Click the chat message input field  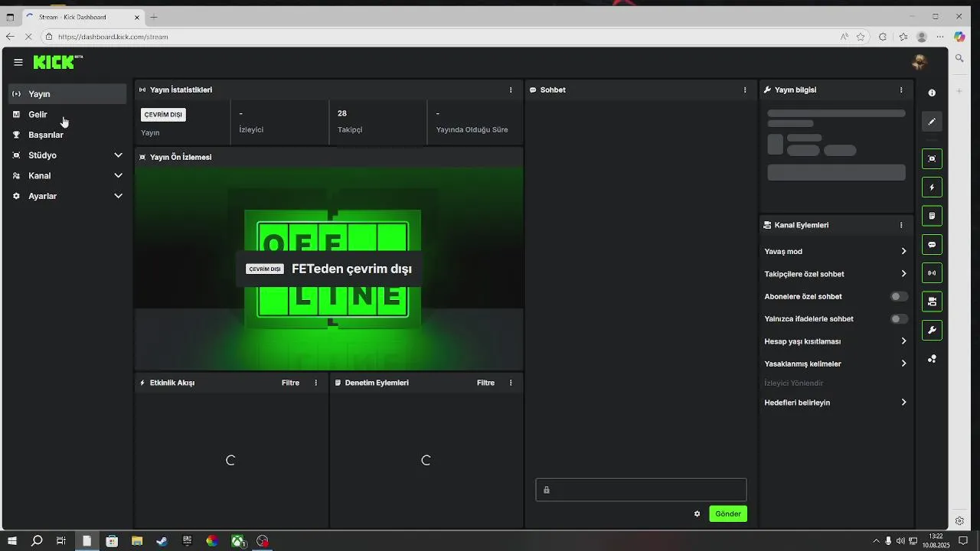tap(641, 490)
